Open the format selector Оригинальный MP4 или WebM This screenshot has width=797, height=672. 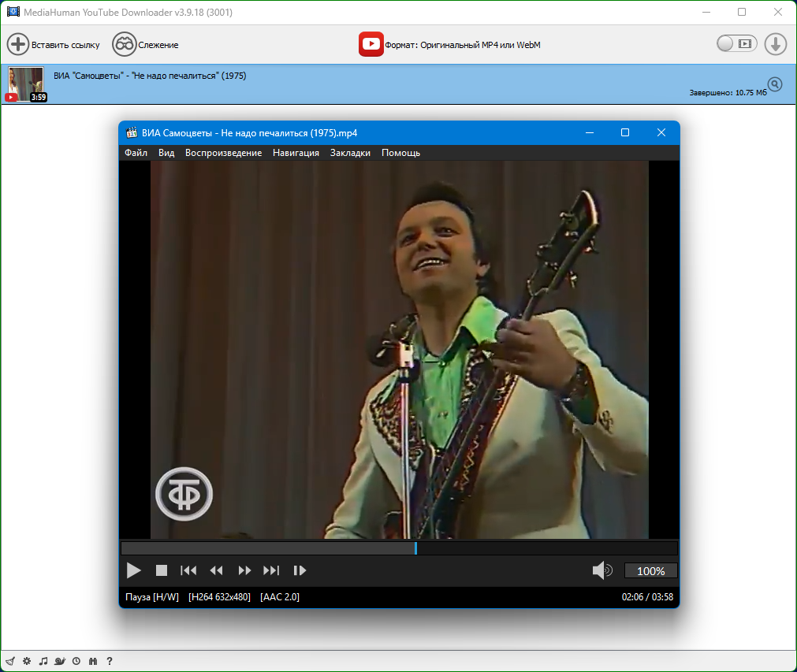450,45
